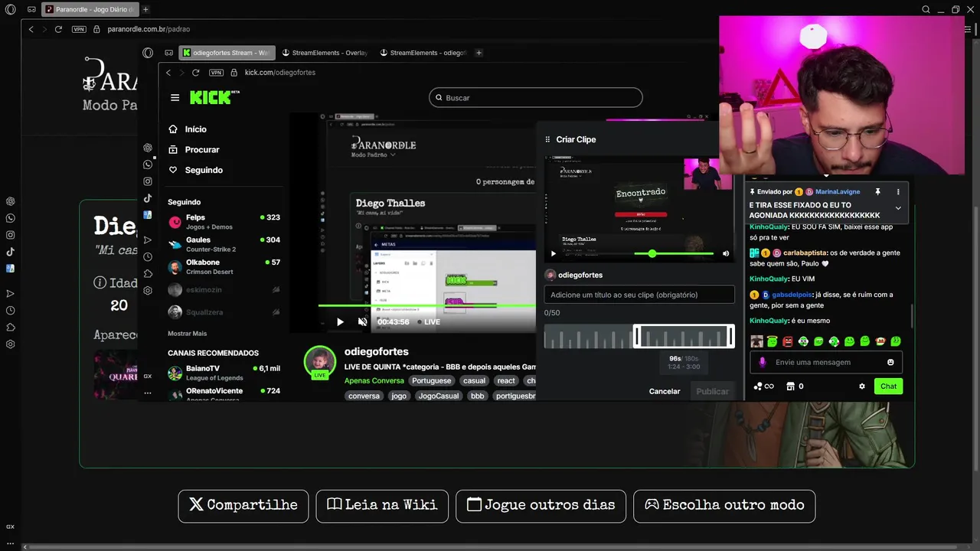Screen dimensions: 980x551
Task: Open Instagram in the Paranordle window sidebar
Action: click(x=11, y=235)
